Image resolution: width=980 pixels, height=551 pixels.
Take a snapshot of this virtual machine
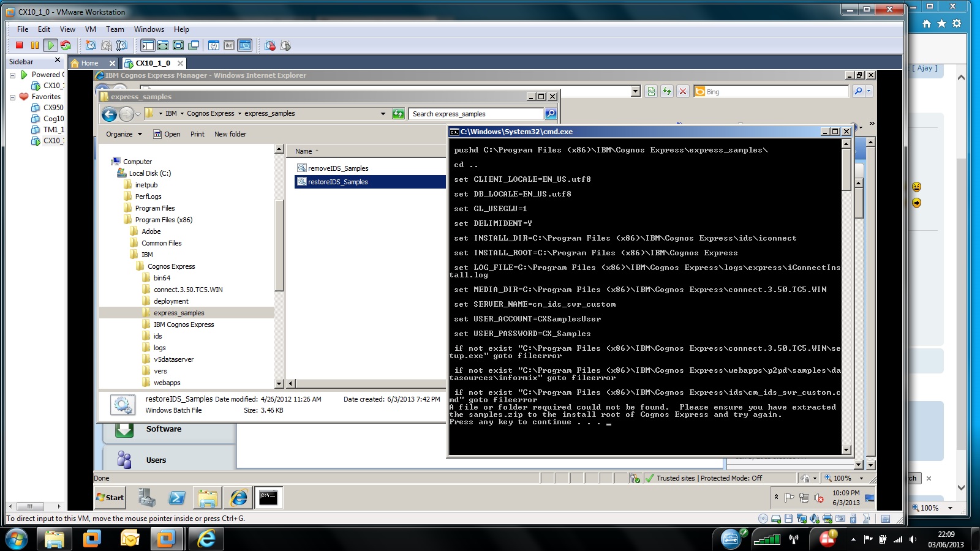[x=91, y=45]
